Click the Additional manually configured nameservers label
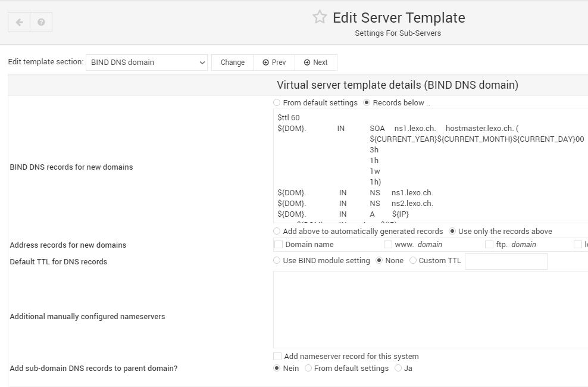This screenshot has height=387, width=588. pyautogui.click(x=87, y=317)
